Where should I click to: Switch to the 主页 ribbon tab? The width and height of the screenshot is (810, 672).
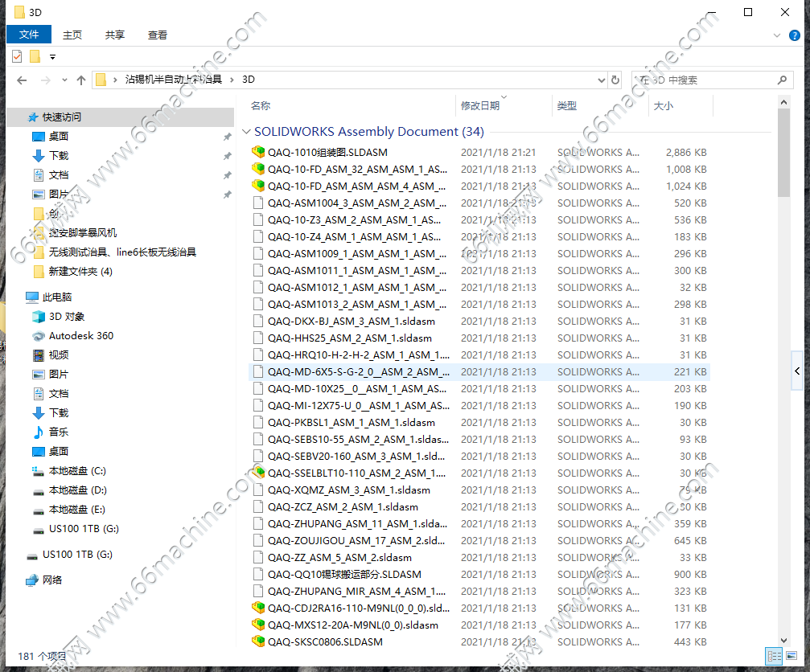[x=72, y=35]
